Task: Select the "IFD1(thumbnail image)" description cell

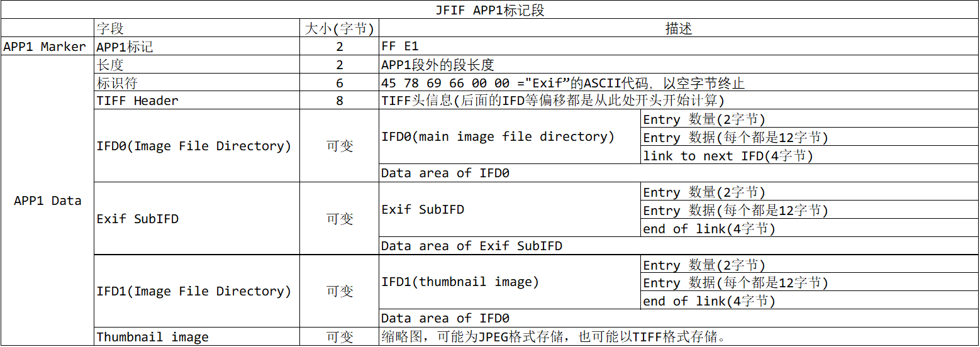Action: 460,282
